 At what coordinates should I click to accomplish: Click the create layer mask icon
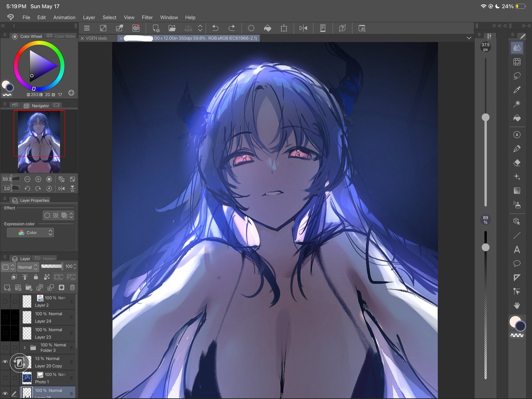(62, 288)
